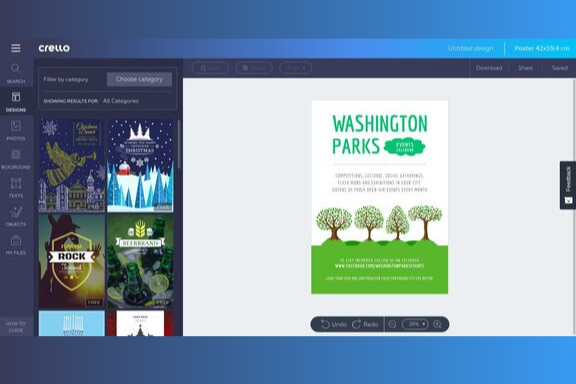Click the zoom out magnifier icon
The width and height of the screenshot is (576, 384).
coord(392,324)
